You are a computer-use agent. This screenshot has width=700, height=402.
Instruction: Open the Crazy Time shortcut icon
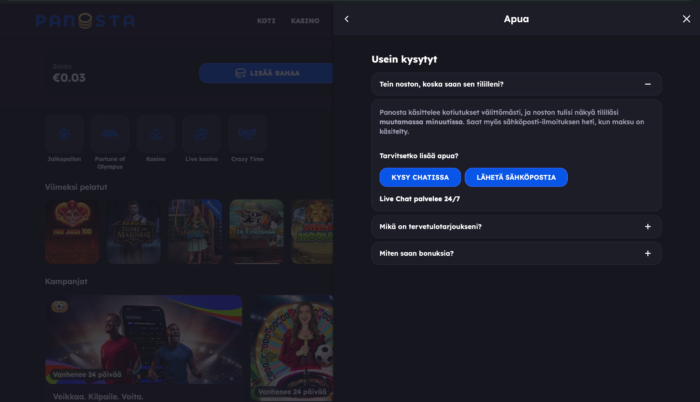point(247,134)
